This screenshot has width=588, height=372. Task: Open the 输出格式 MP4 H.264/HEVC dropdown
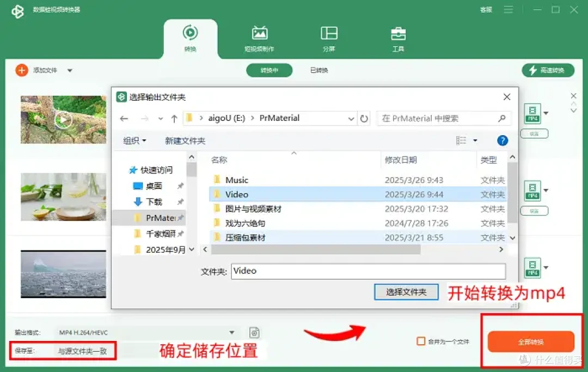146,333
